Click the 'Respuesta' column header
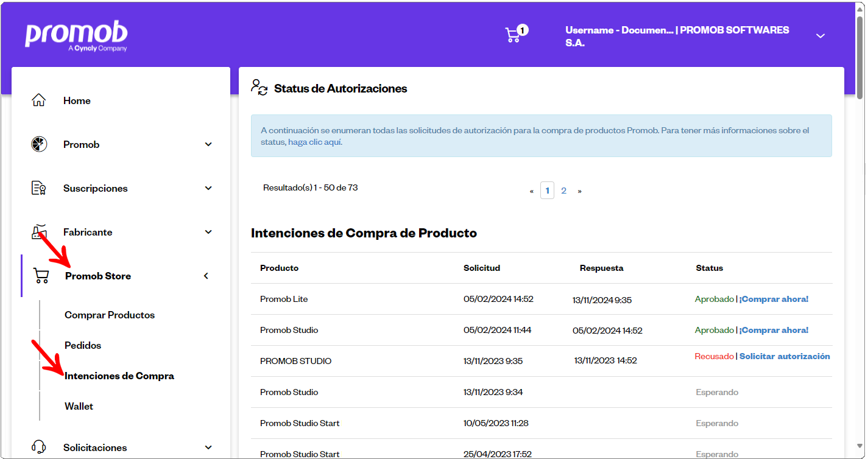This screenshot has width=868, height=459. pyautogui.click(x=601, y=268)
